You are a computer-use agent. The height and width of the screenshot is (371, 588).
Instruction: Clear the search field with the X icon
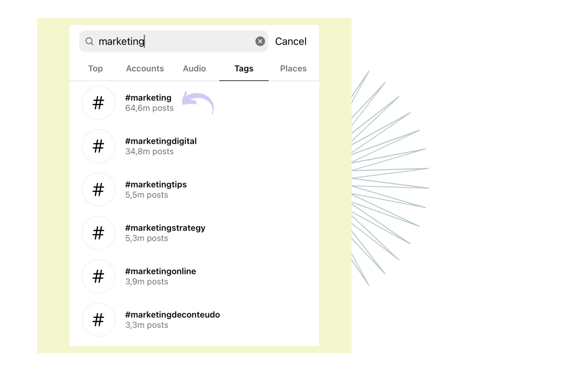(260, 41)
